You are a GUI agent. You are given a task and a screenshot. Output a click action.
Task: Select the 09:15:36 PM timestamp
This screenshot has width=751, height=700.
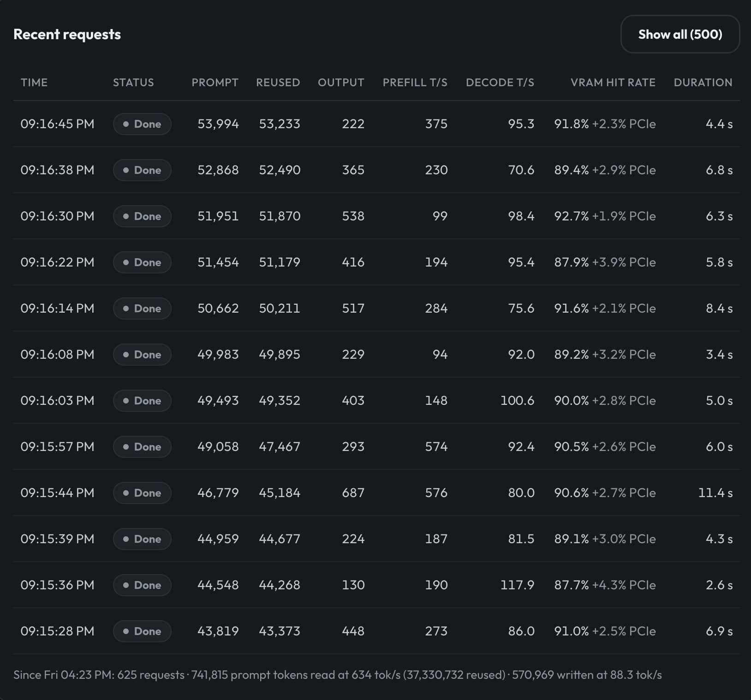pos(57,585)
